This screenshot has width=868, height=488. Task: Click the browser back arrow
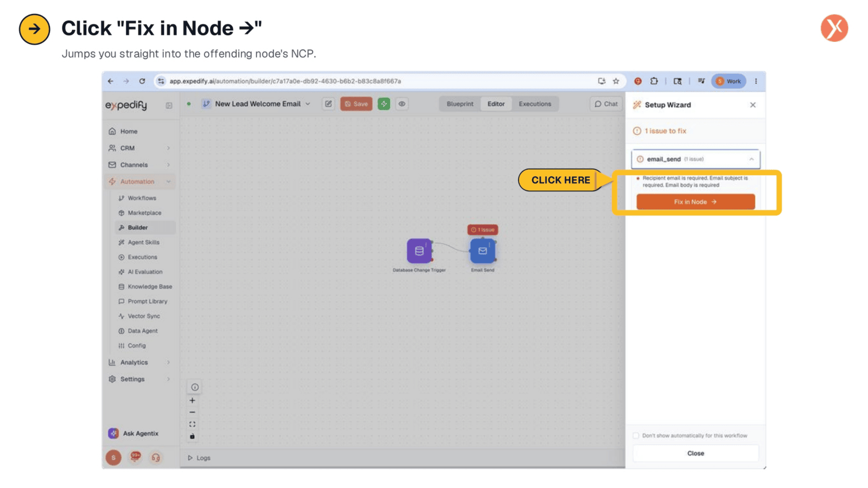point(111,81)
